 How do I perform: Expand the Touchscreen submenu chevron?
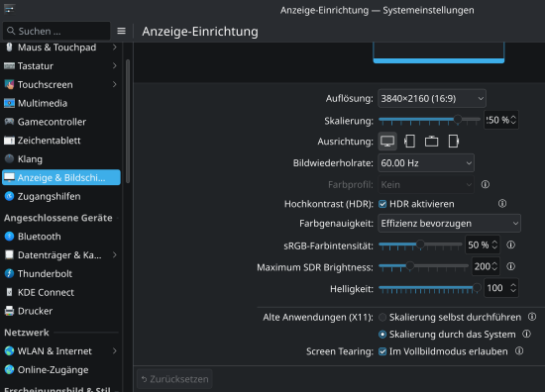click(115, 84)
